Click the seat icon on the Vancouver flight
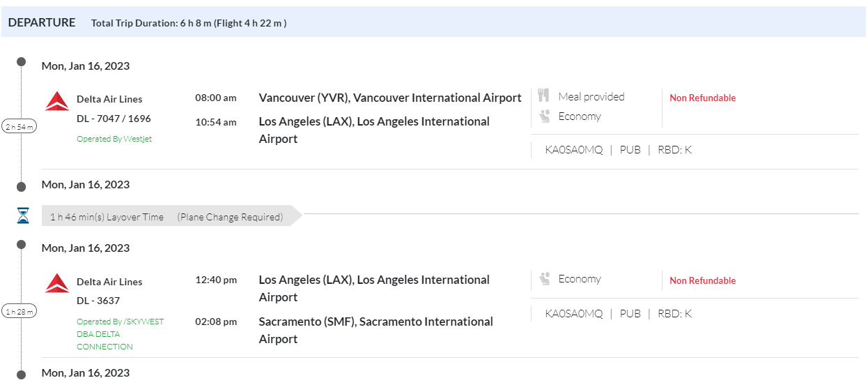 544,116
